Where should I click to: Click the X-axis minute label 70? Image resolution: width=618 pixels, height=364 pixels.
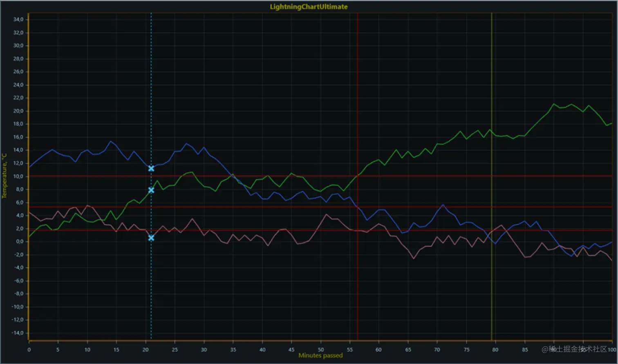[x=437, y=350]
